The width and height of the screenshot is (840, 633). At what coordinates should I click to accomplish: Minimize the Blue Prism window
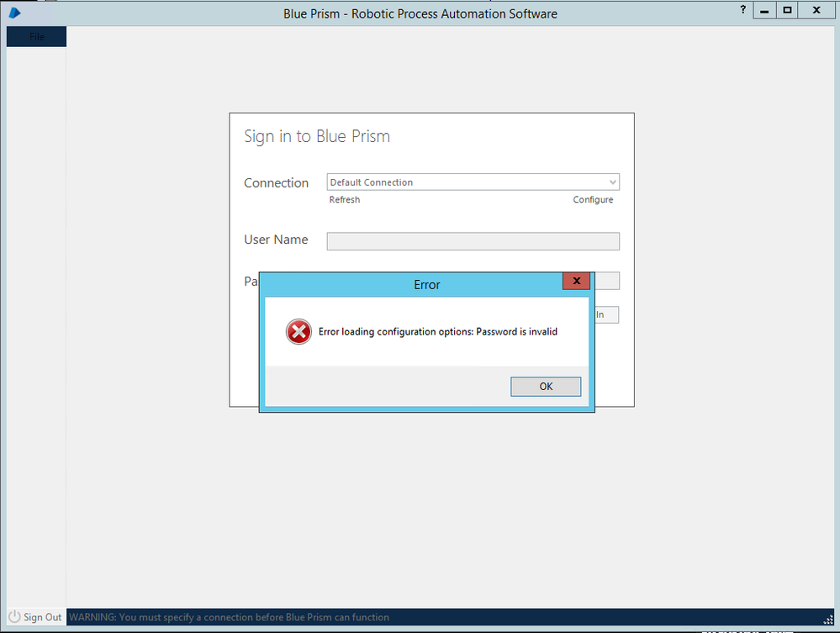pos(764,10)
